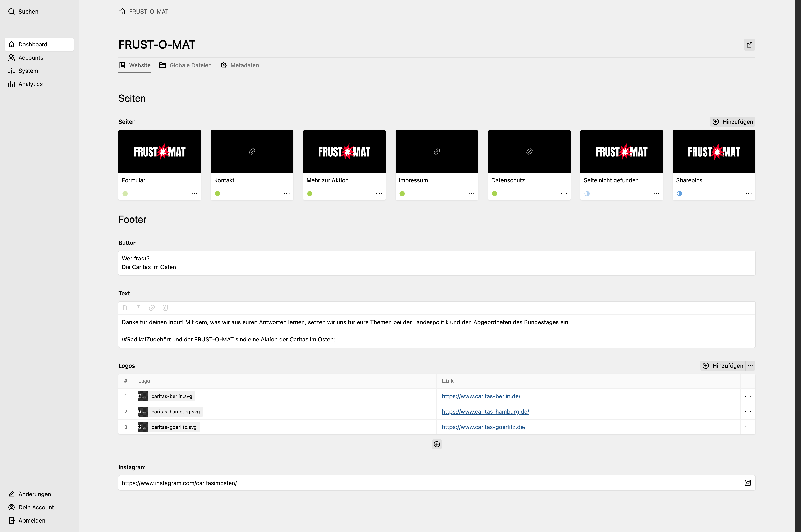Toggle status dot of Mehr zur Aktion

[310, 194]
